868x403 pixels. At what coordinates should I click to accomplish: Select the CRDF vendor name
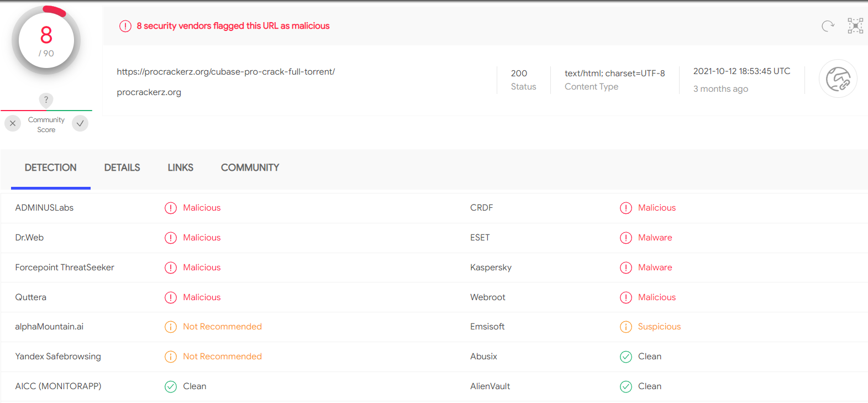coord(481,208)
